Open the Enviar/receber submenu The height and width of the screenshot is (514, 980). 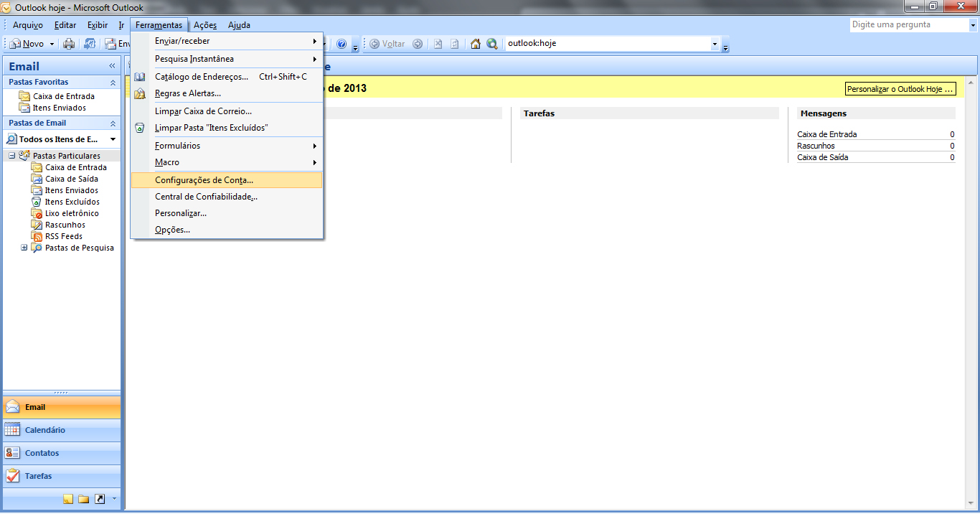tap(227, 41)
